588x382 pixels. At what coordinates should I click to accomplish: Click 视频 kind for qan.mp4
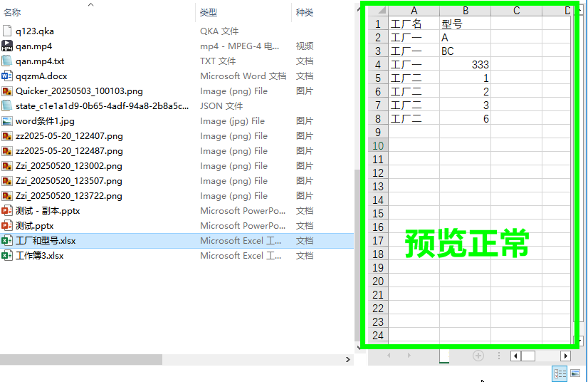click(x=305, y=46)
